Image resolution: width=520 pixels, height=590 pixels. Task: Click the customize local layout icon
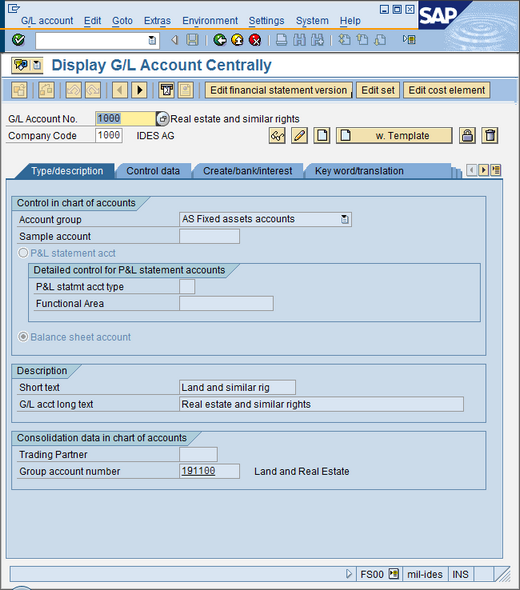409,40
